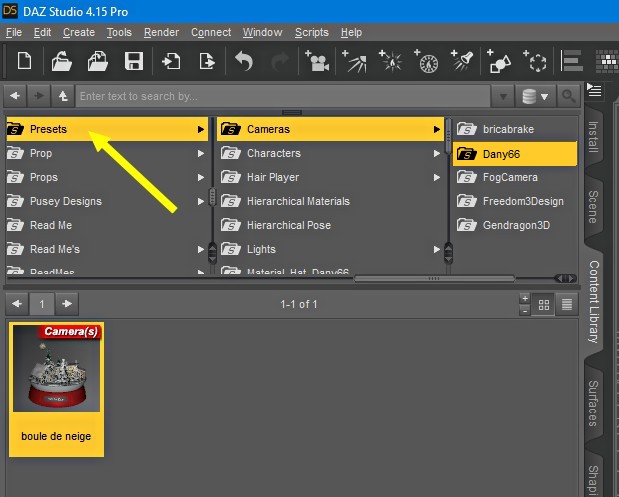
Task: Select the Freedom3Design folder
Action: tap(515, 202)
